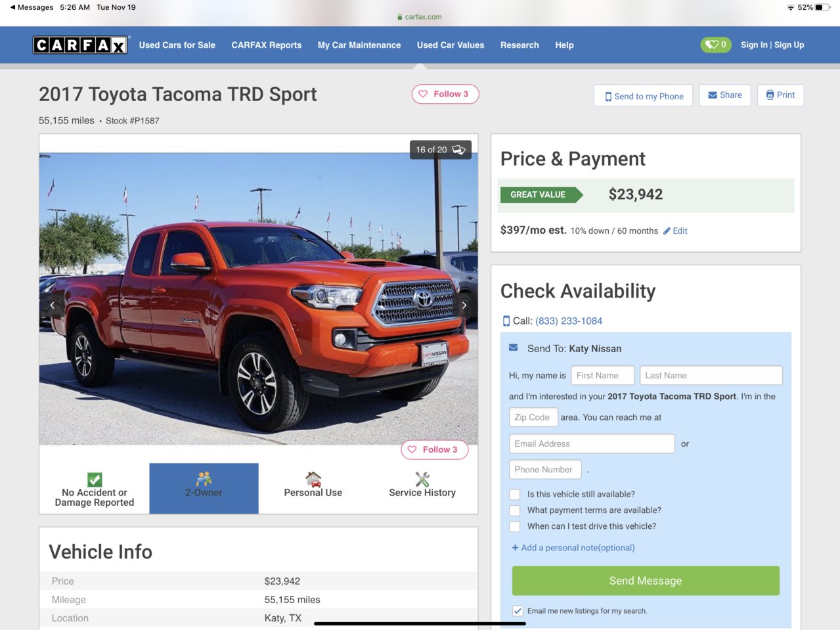Open Used Car Values menu
Screen dimensions: 840x630
click(451, 45)
